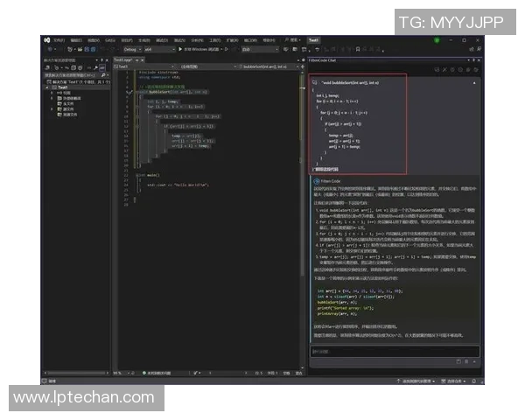Click the clear (X) icon in FittenCode toolbar
This screenshot has height=420, width=525.
tap(444, 70)
